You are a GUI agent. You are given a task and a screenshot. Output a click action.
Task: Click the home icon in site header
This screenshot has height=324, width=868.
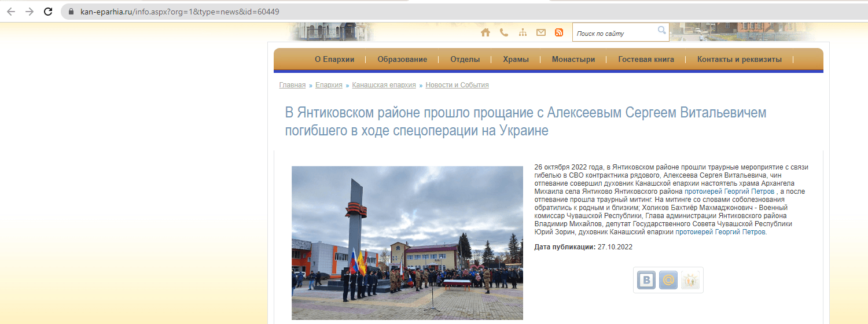[x=486, y=33]
